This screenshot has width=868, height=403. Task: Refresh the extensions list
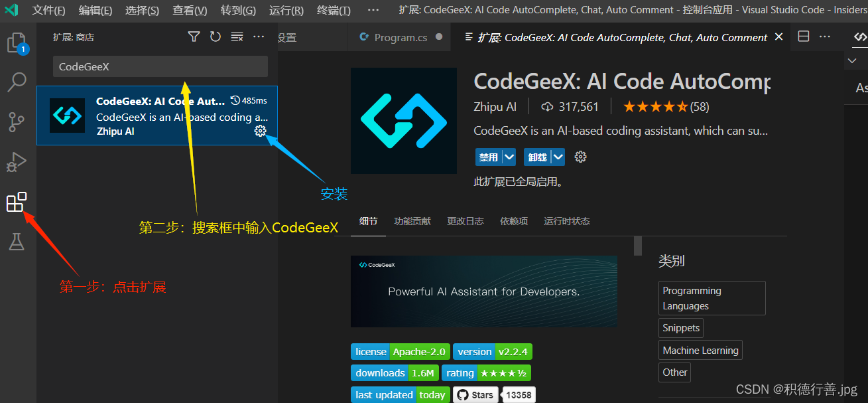(x=216, y=37)
